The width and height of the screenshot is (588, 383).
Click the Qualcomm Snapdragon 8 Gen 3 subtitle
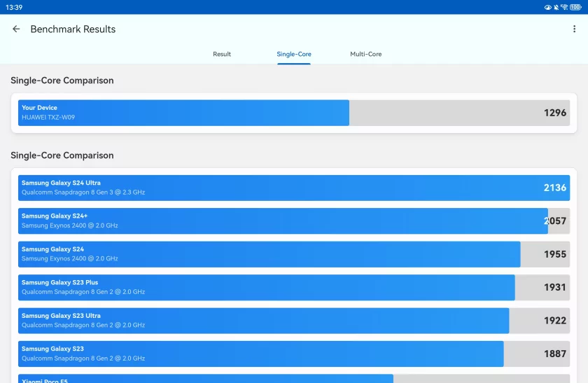pos(83,192)
